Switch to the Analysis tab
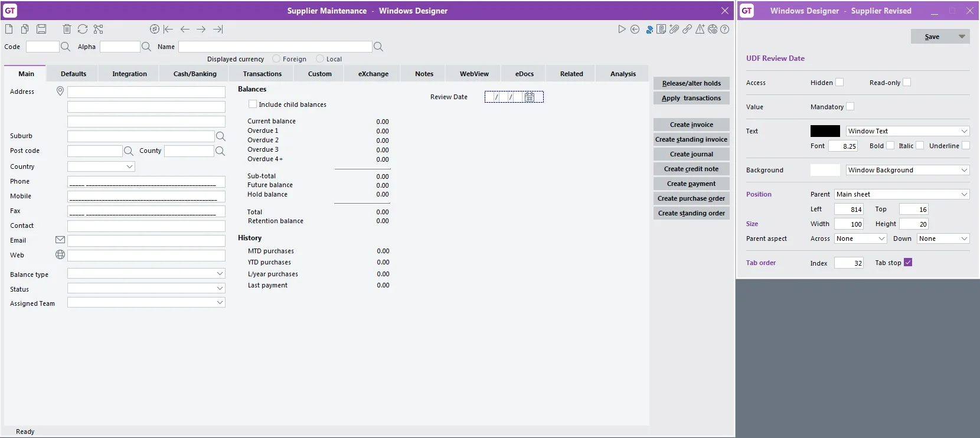This screenshot has height=438, width=980. point(623,74)
